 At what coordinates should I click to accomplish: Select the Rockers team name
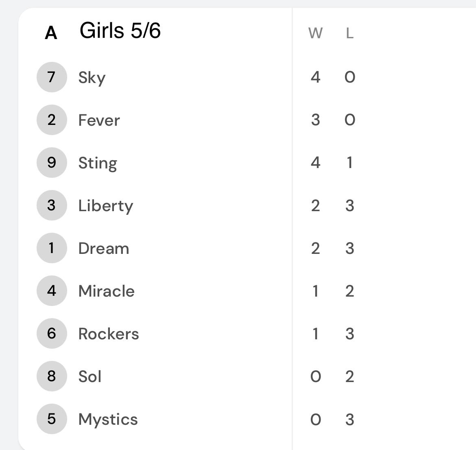coord(109,334)
